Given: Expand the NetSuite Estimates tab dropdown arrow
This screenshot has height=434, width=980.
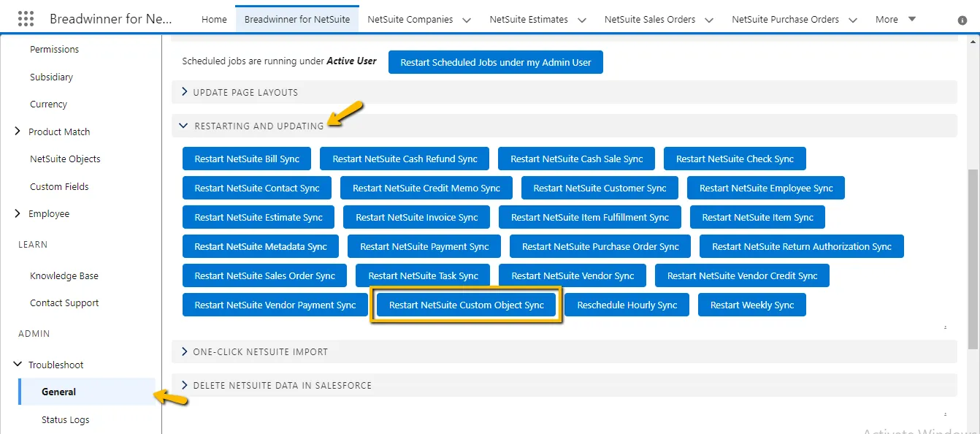Looking at the screenshot, I should (x=582, y=20).
